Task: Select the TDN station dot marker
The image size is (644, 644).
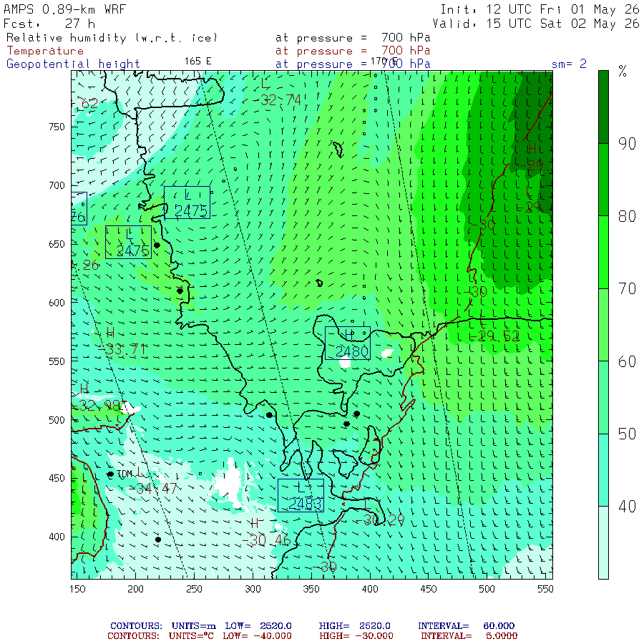Action: coord(110,474)
